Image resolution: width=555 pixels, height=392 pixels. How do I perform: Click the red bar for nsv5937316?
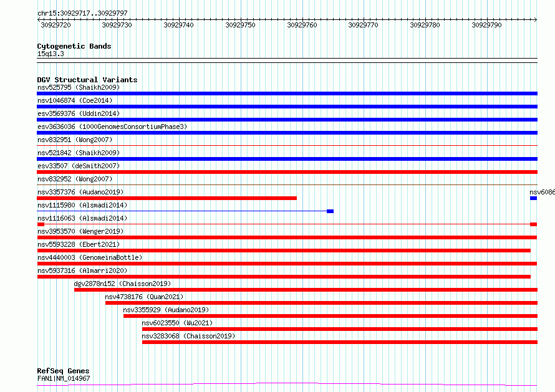coord(284,277)
